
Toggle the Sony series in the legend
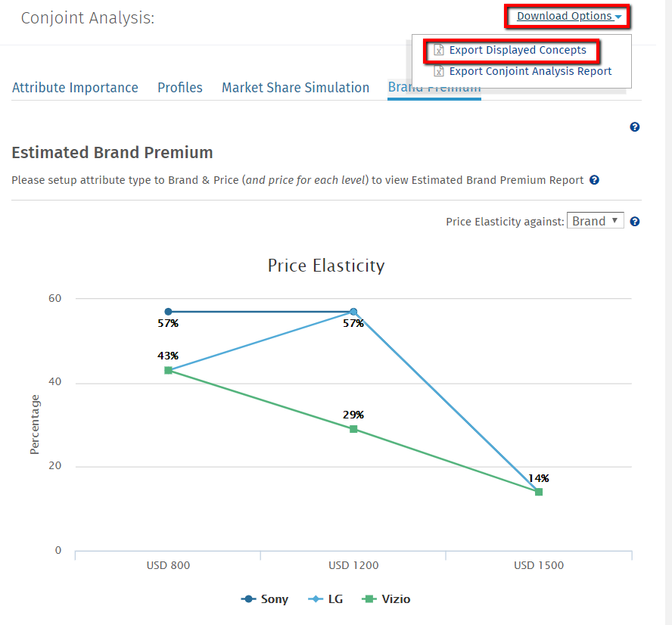point(265,599)
